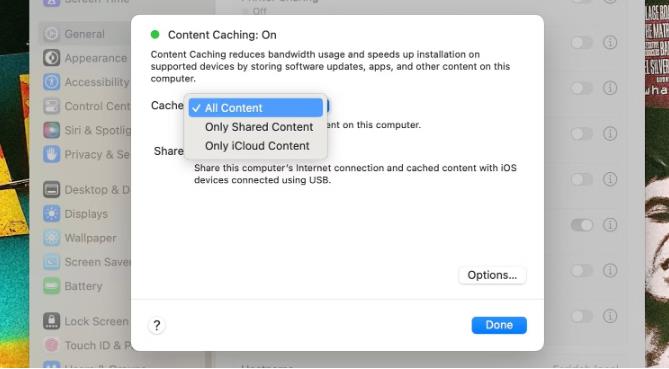Turn off the enabled sharing switch
The width and height of the screenshot is (669, 369).
[x=582, y=224]
